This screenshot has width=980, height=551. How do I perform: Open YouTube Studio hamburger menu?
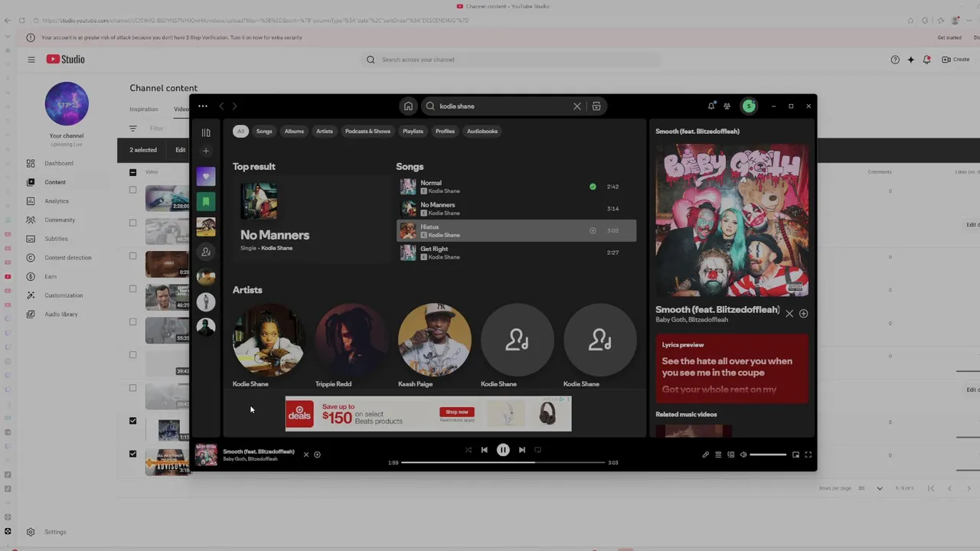click(31, 60)
